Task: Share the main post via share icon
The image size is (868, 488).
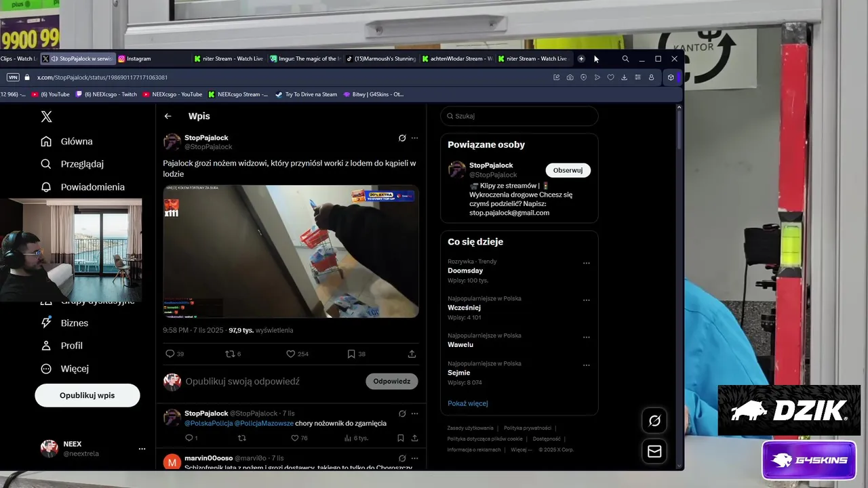Action: (x=412, y=354)
